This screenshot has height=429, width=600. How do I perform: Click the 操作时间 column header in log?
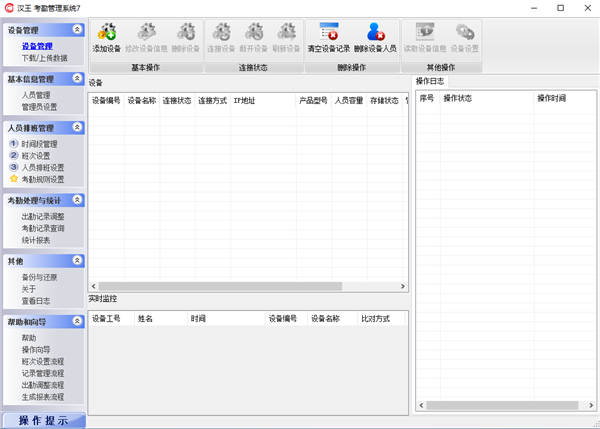coord(565,98)
